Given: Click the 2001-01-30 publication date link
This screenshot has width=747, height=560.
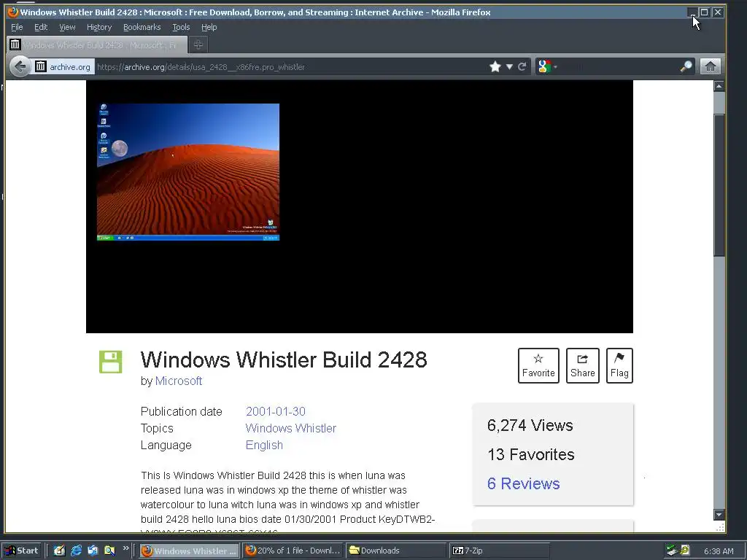Looking at the screenshot, I should pyautogui.click(x=275, y=411).
